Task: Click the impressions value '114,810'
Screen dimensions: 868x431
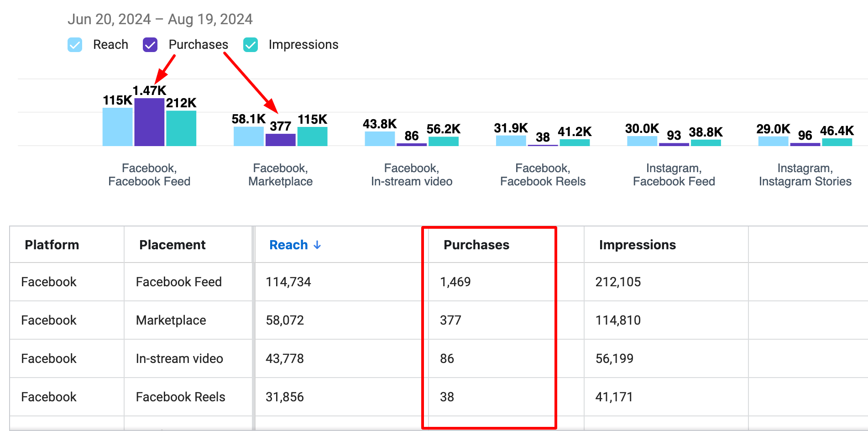Action: (x=618, y=321)
